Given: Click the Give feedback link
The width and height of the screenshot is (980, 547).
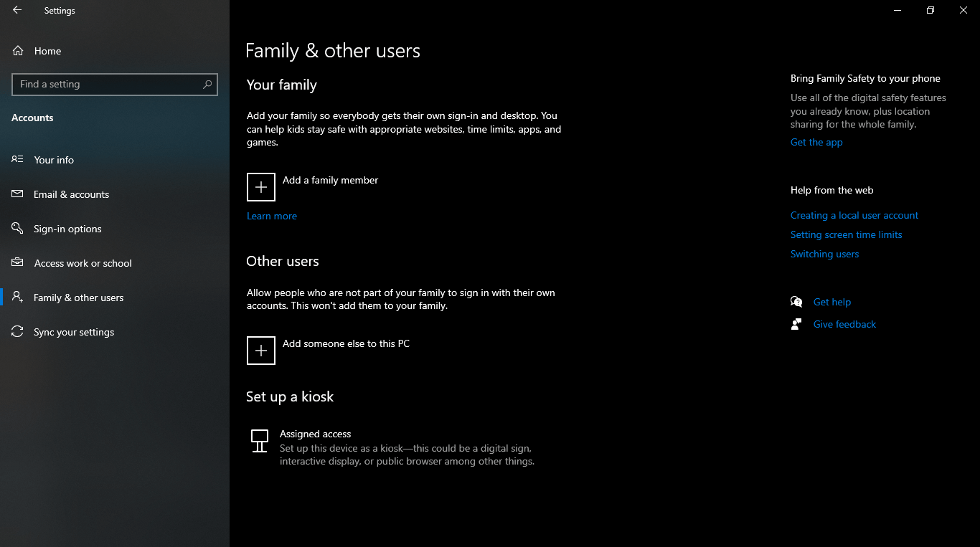Looking at the screenshot, I should click(x=844, y=324).
